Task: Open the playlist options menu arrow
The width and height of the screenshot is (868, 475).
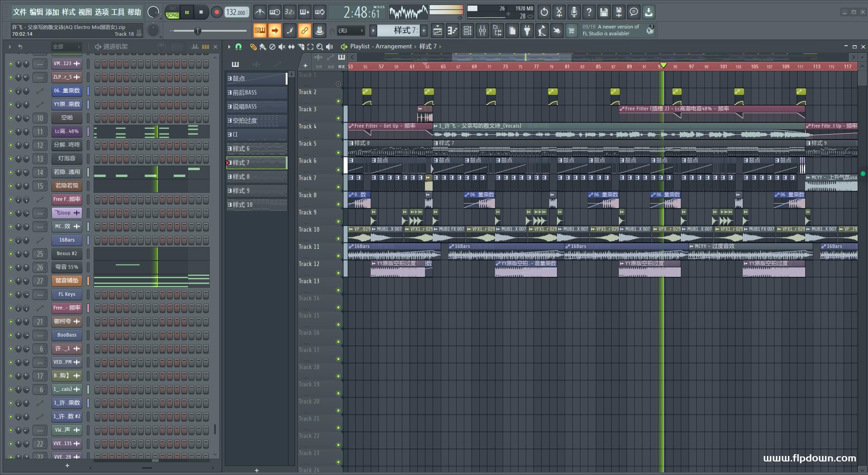Action: [229, 47]
